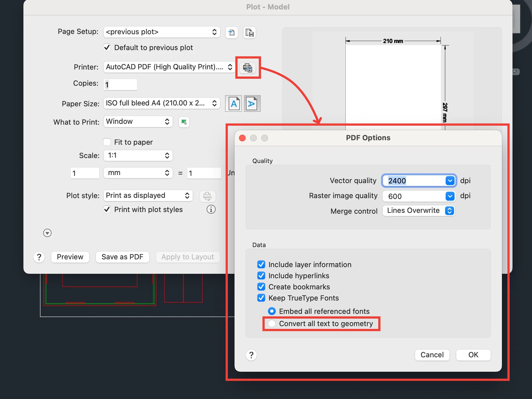The image size is (532, 399).
Task: Toggle Keep TrueType Fonts checkbox
Action: [x=261, y=298]
